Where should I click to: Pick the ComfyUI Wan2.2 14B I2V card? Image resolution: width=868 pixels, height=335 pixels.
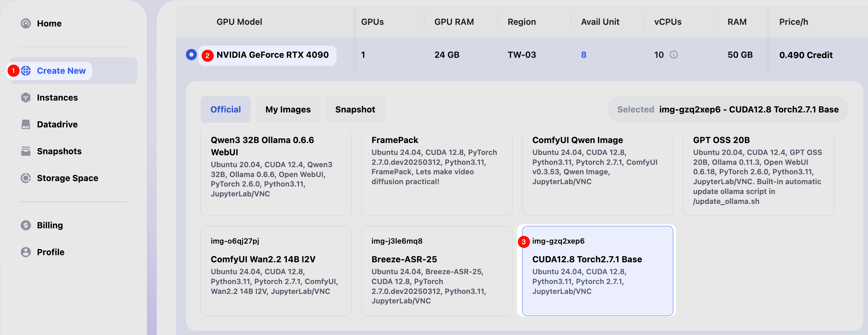[276, 271]
